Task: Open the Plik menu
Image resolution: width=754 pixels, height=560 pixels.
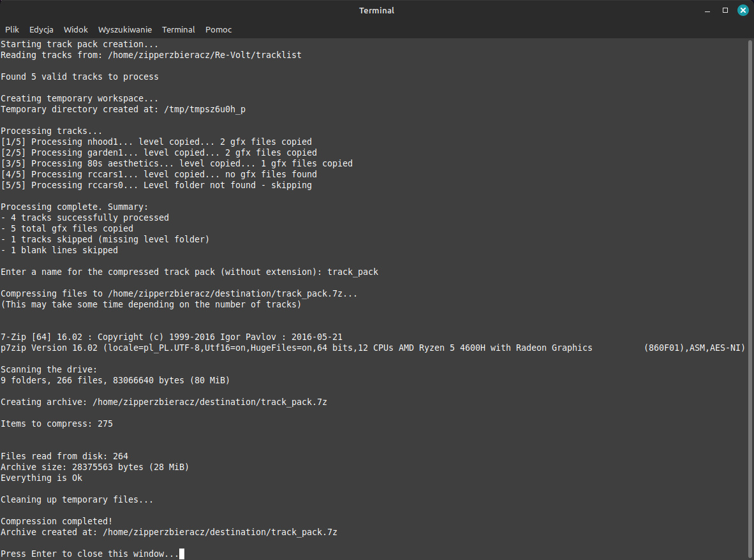Action: pos(12,30)
